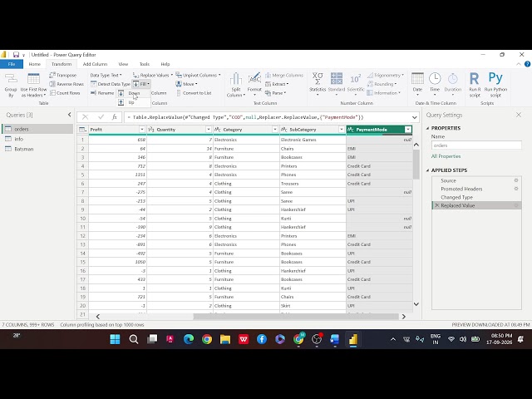This screenshot has height=399, width=532.
Task: Open Promoted Headers step settings gear
Action: tap(516, 189)
